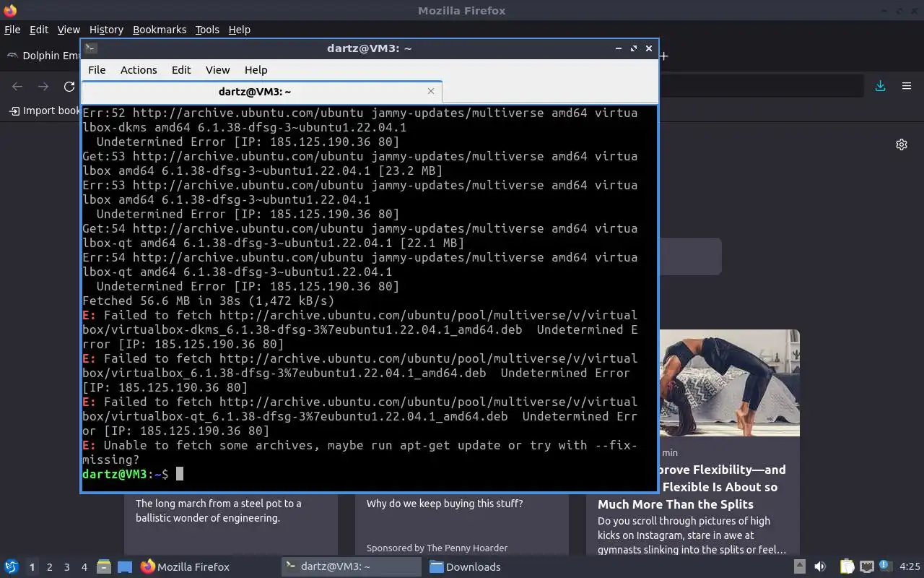Switch to workspace 3
Image resolution: width=924 pixels, height=578 pixels.
coord(67,567)
